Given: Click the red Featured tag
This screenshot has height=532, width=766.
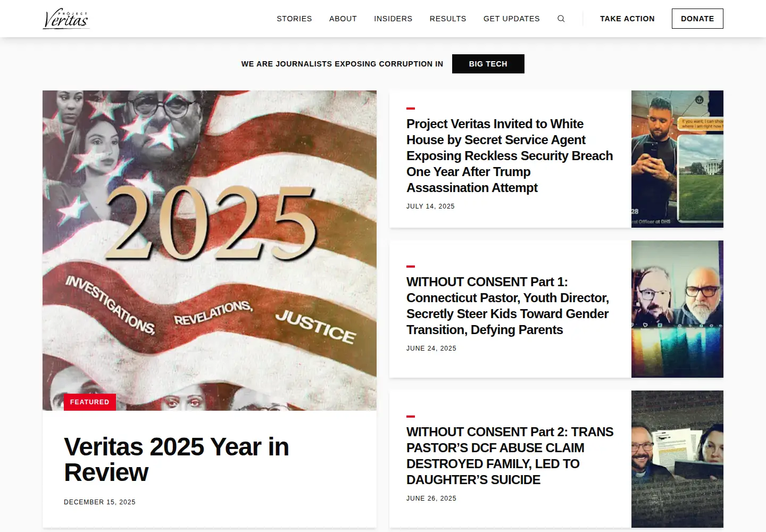Looking at the screenshot, I should [90, 402].
